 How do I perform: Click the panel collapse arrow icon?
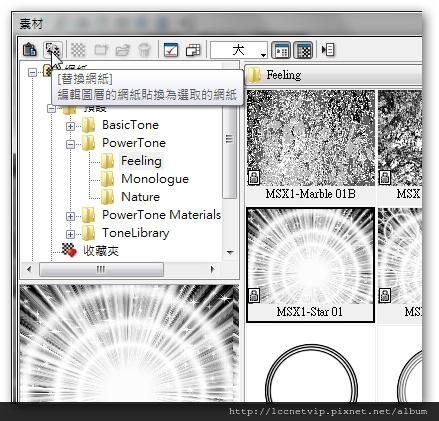328,50
